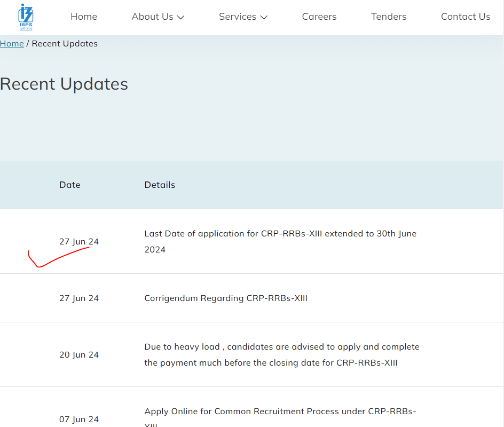Expand the About Us dropdown chevron
This screenshot has width=504, height=427.
180,17
